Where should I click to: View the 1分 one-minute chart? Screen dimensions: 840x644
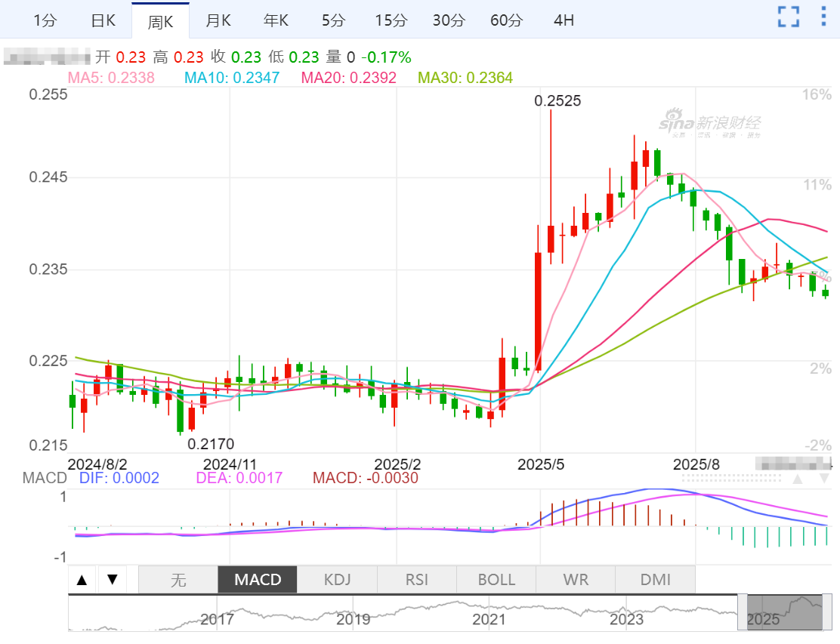[45, 20]
